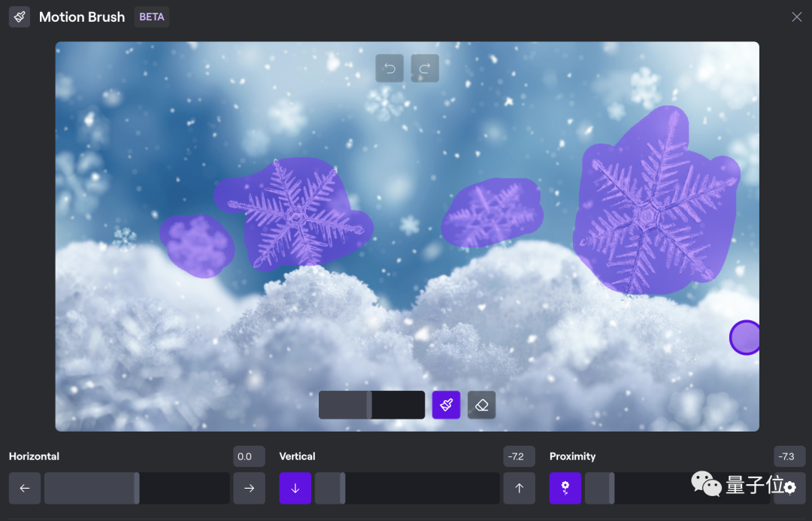
Task: Click the Proximity value field showing -7.3
Action: click(x=789, y=456)
